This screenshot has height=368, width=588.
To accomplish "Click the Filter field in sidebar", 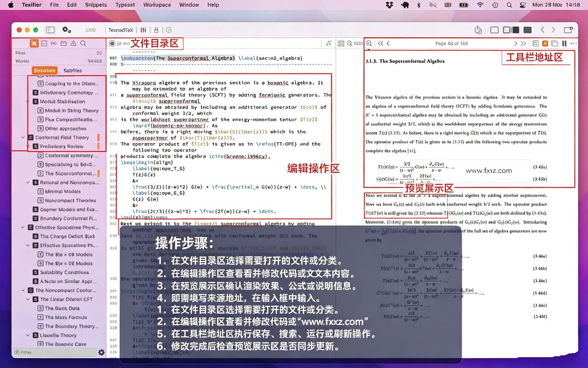I will [x=54, y=352].
